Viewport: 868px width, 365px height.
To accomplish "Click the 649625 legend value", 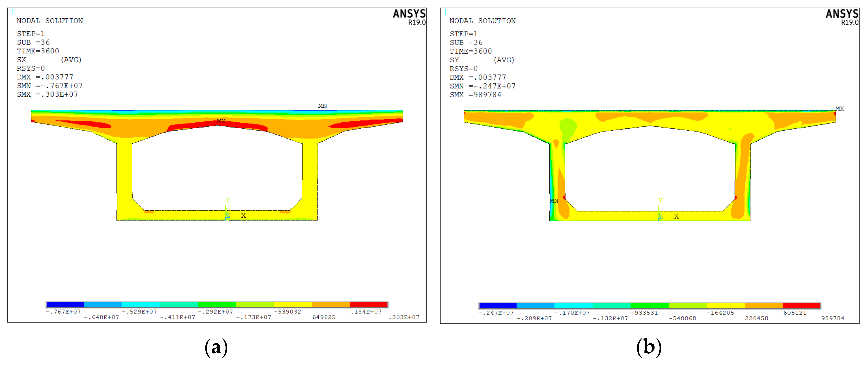I will tap(324, 317).
